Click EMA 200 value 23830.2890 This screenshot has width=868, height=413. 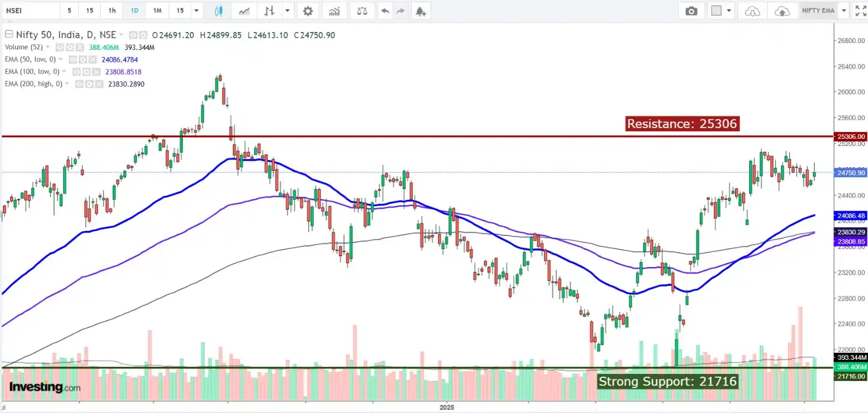pyautogui.click(x=126, y=84)
